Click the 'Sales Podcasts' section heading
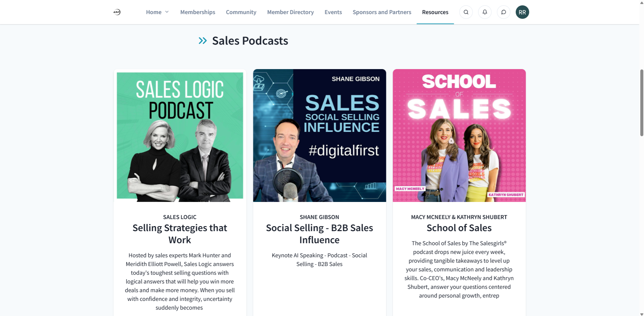 250,41
